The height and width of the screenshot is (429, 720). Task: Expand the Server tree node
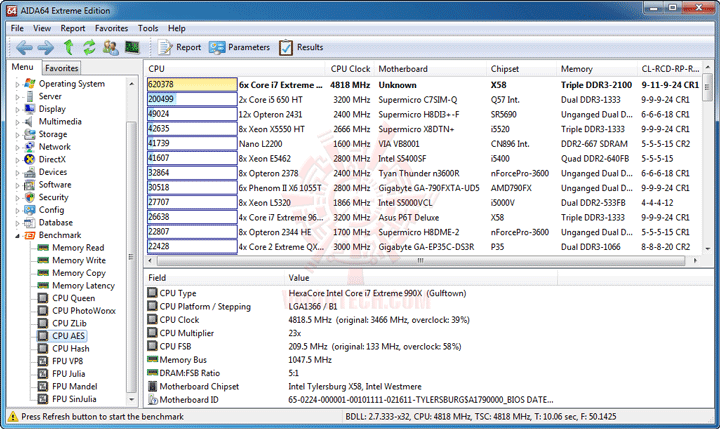(17, 97)
